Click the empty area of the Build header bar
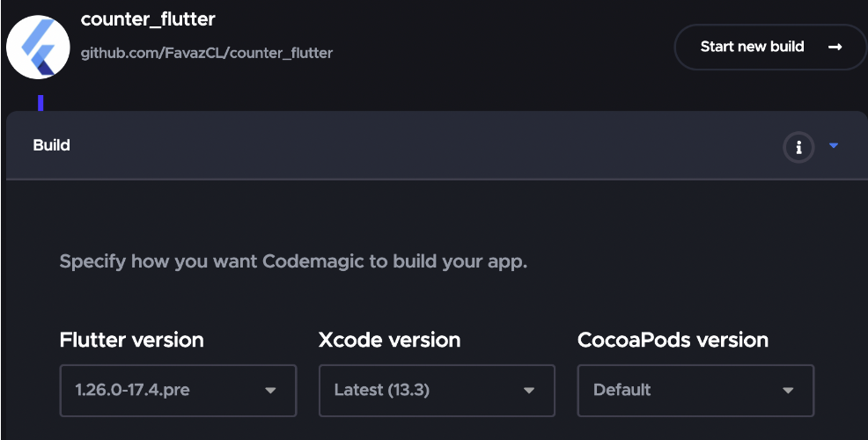868x440 pixels. point(421,145)
